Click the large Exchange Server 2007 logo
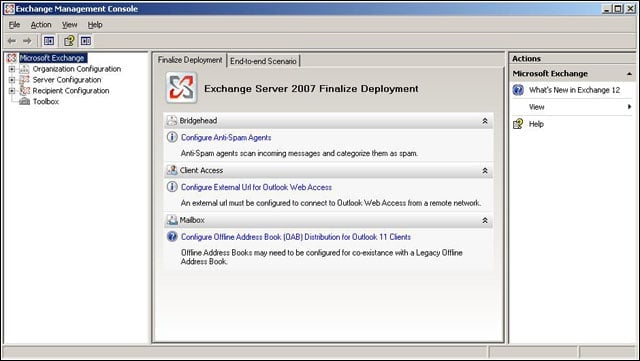 (x=181, y=88)
